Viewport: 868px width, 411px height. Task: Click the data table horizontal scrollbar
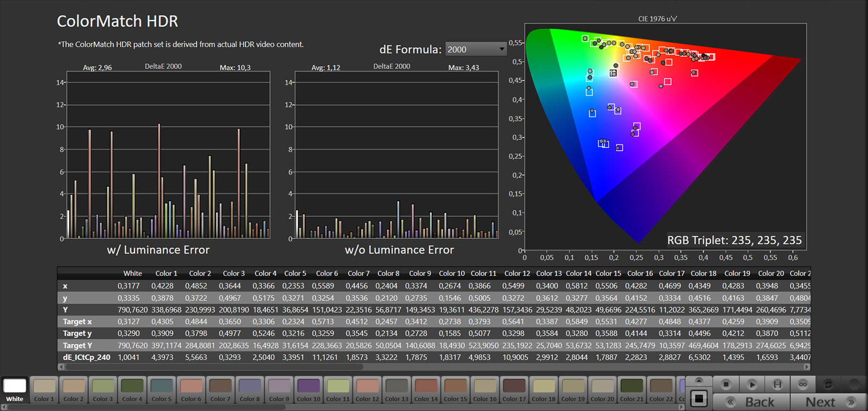217,367
